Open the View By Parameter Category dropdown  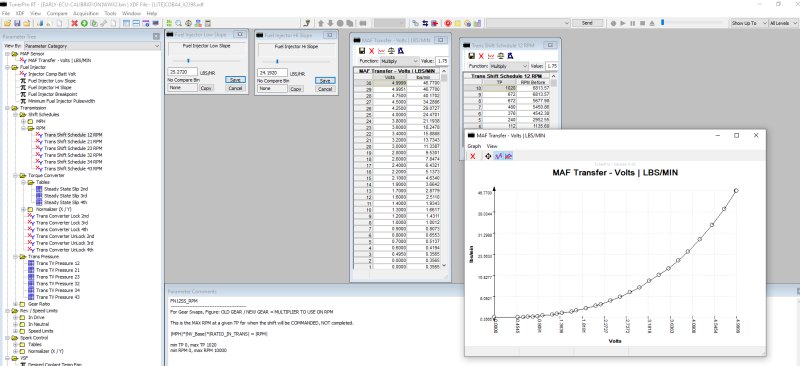[92, 46]
